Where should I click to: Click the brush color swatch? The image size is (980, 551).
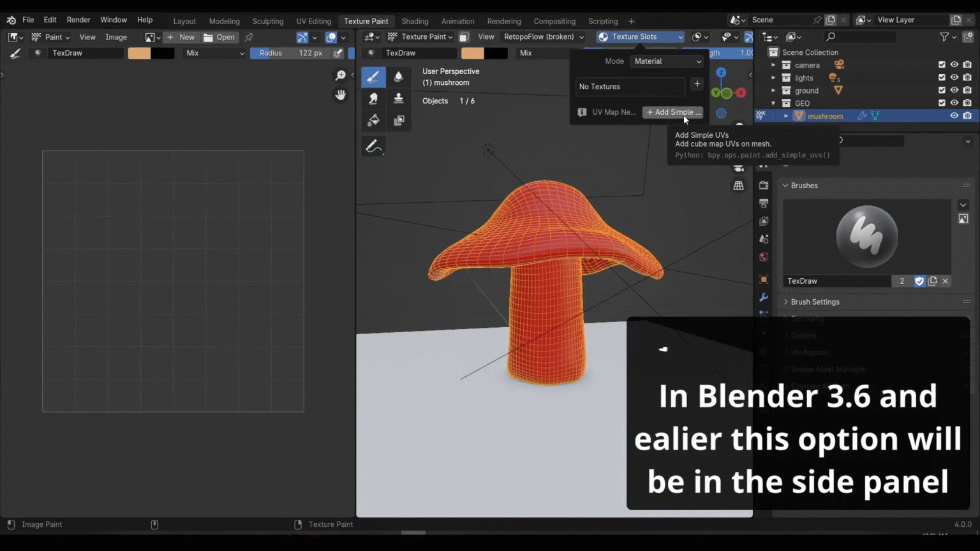139,53
